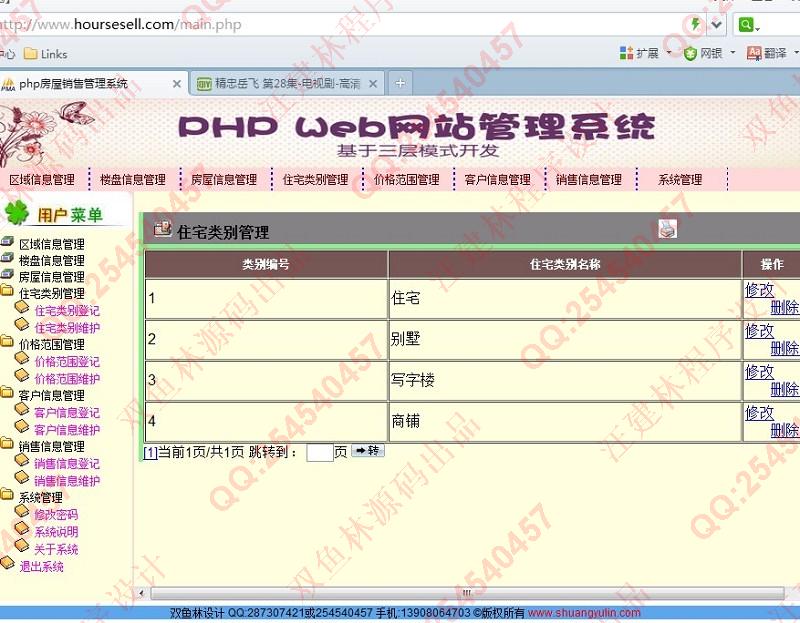Open 价格范围管理 in top navigation

click(407, 180)
